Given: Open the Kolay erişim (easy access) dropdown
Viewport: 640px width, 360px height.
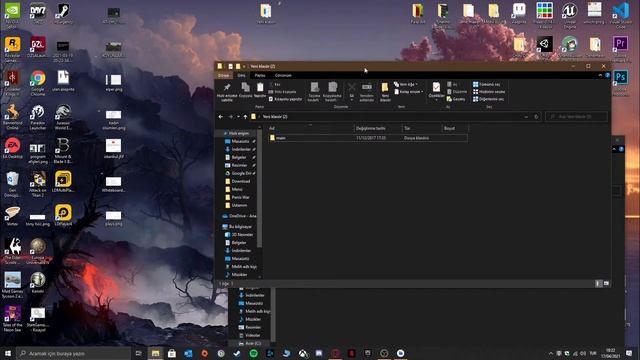Looking at the screenshot, I should pyautogui.click(x=409, y=92).
